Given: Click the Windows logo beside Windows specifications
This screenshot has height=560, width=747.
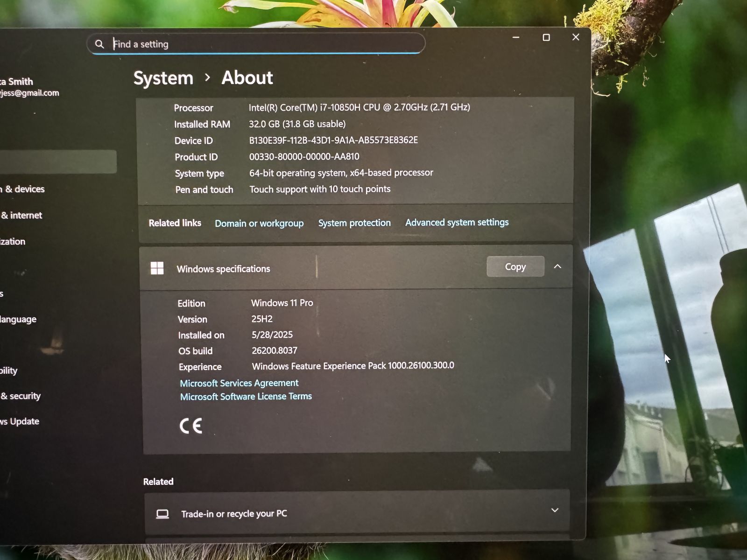Looking at the screenshot, I should click(157, 268).
